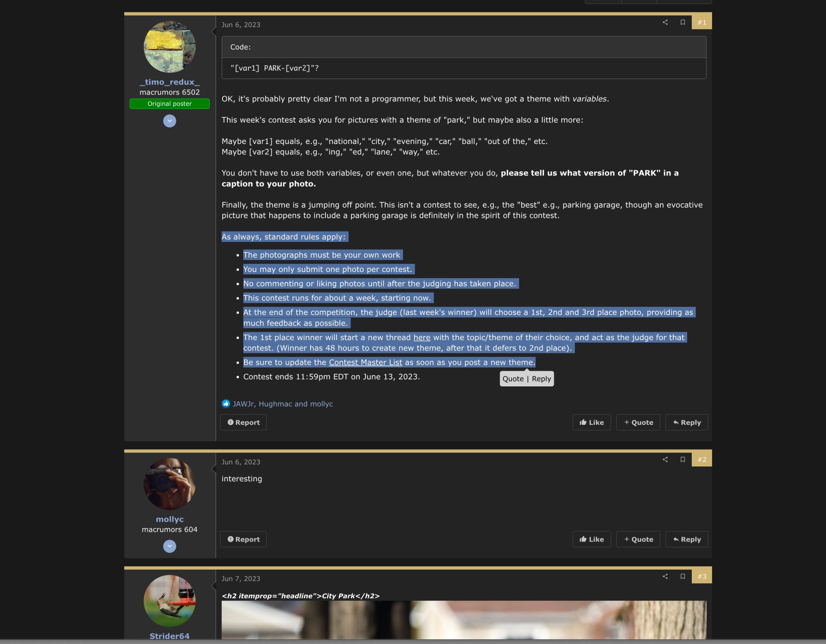
Task: Click the blue verified checkmark on _timo_redux_
Action: (x=170, y=121)
